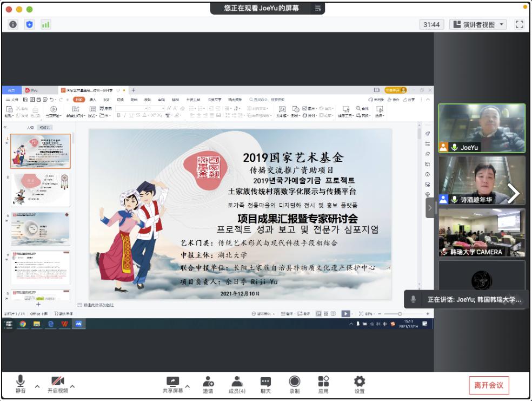Open the green connection statistics icon
This screenshot has width=532, height=401.
tap(45, 24)
